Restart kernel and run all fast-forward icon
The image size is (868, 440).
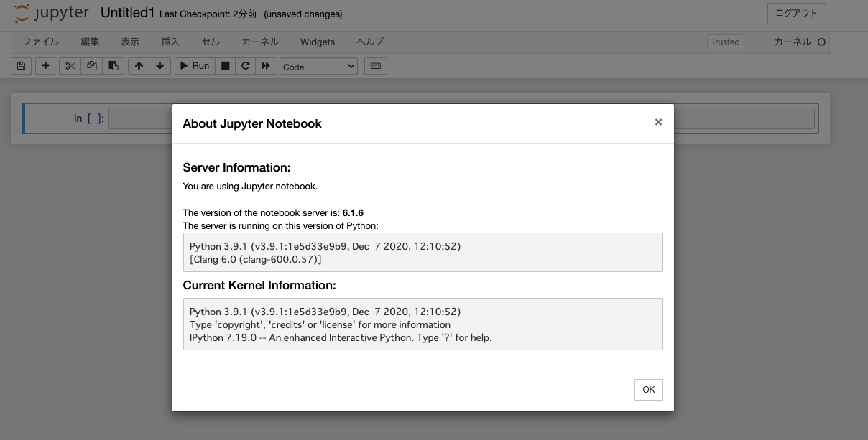point(266,66)
